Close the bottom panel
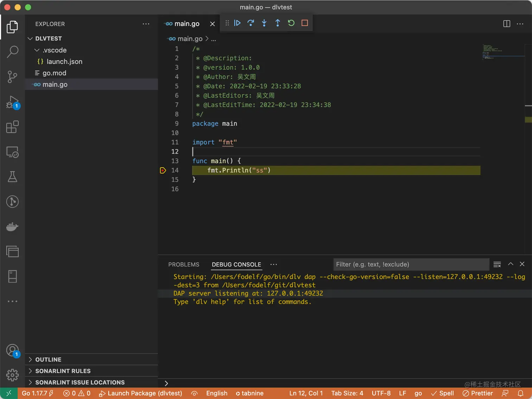The width and height of the screenshot is (532, 399). click(x=522, y=264)
